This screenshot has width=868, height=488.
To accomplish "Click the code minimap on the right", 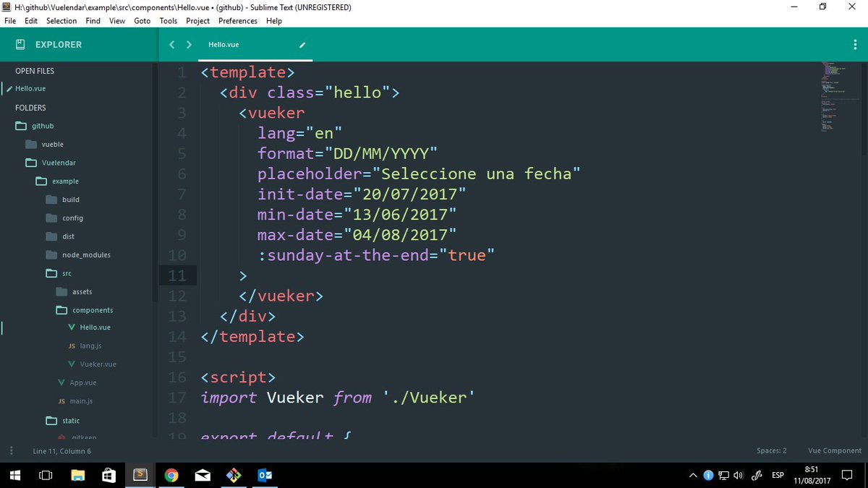I will click(x=839, y=98).
